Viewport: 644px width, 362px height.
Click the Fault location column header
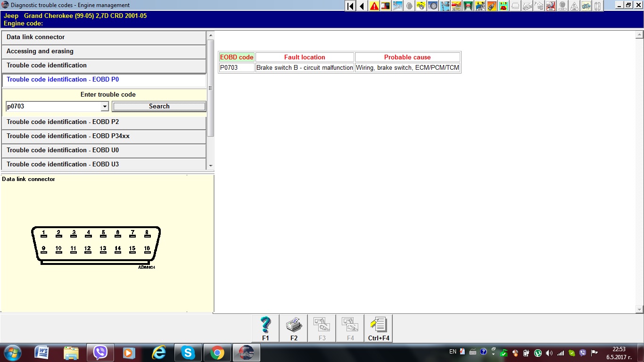point(305,58)
